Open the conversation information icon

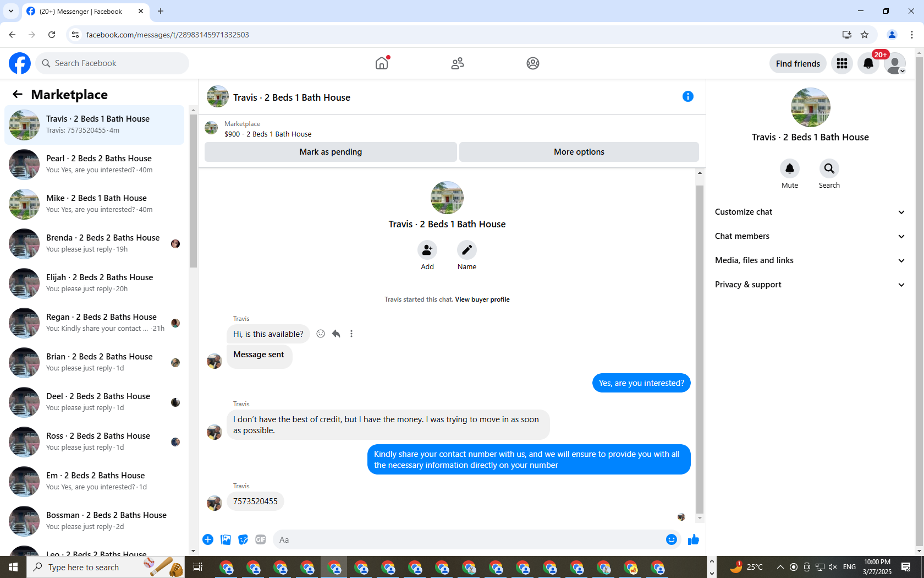point(688,96)
